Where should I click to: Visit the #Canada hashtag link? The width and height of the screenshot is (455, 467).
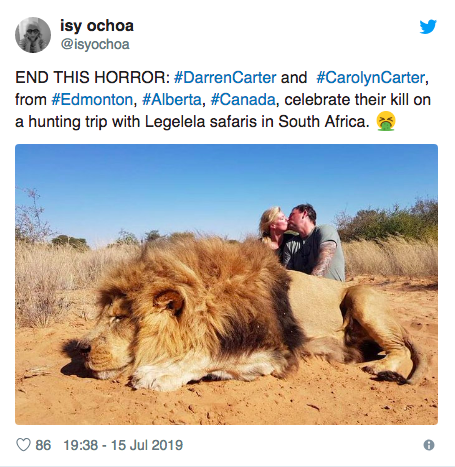tap(243, 99)
